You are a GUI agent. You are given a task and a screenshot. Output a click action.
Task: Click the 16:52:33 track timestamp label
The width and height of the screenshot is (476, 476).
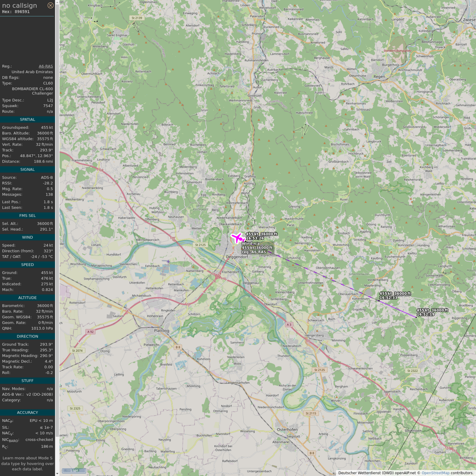[x=388, y=298]
